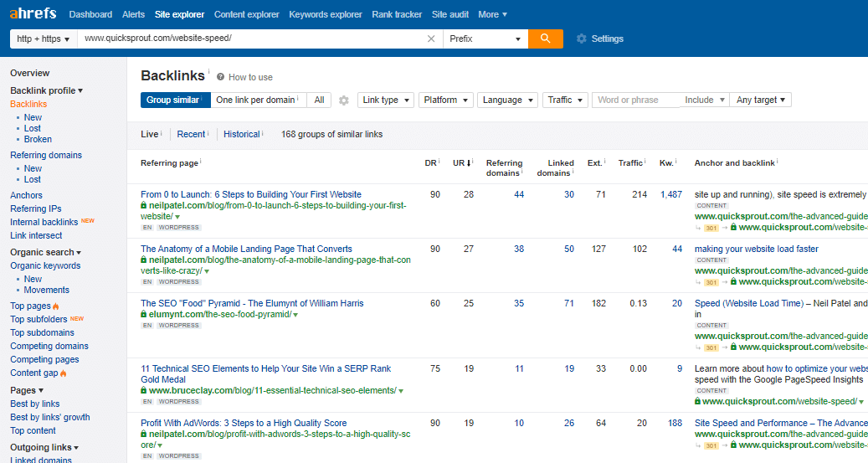Click flame icon next to Content gap
This screenshot has width=868, height=463.
point(63,373)
